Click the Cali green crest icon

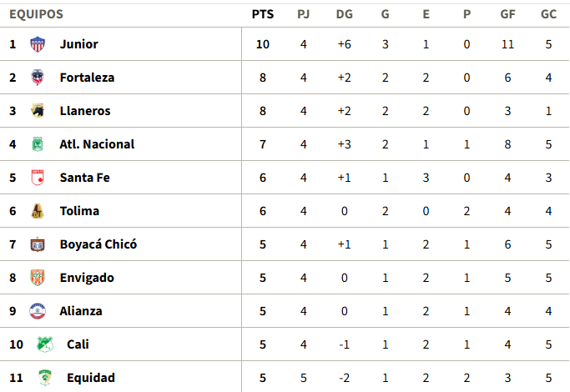(x=45, y=344)
